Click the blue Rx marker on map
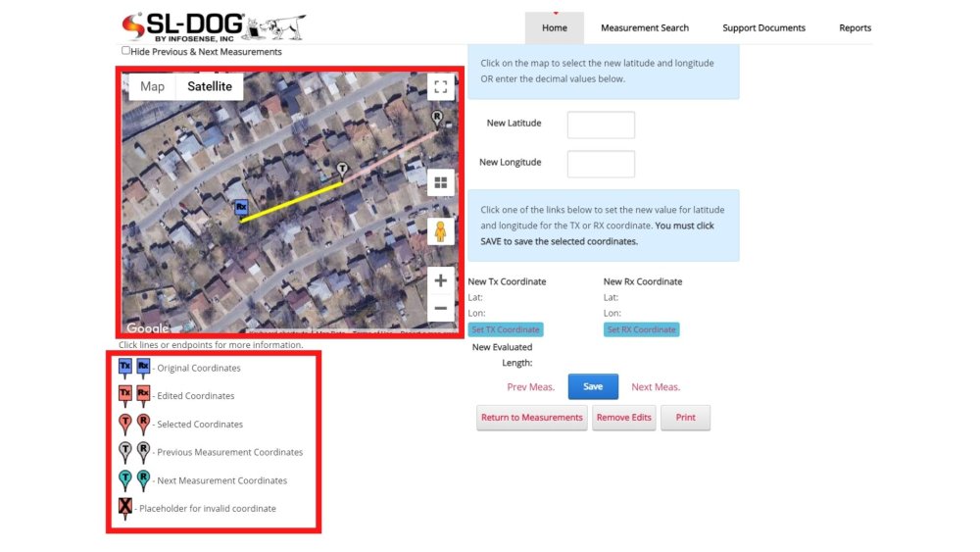 241,208
